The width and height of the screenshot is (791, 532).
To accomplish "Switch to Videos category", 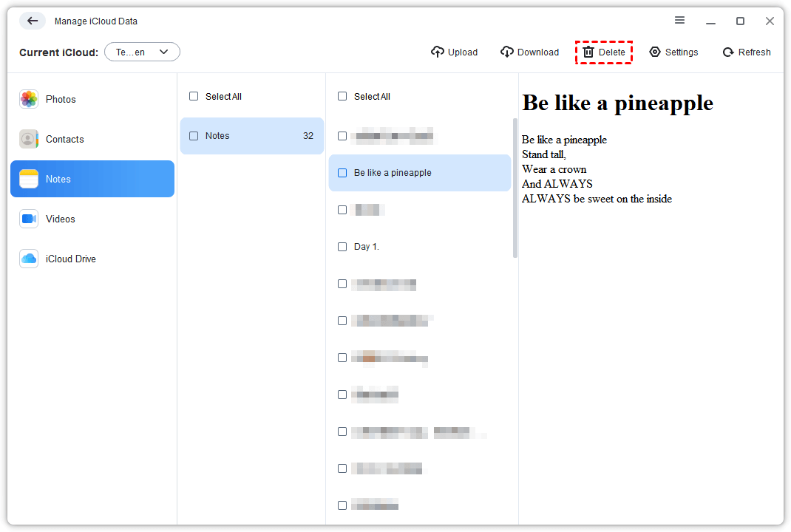I will click(x=92, y=219).
